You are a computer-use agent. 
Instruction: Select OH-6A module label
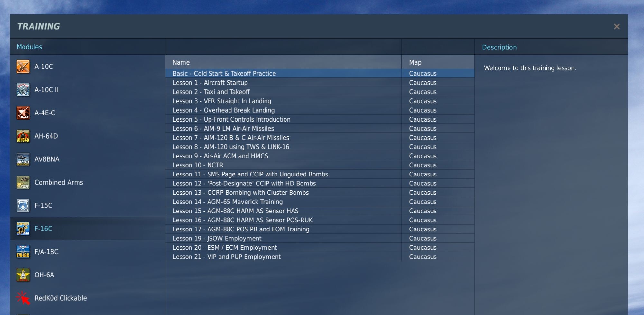[44, 275]
